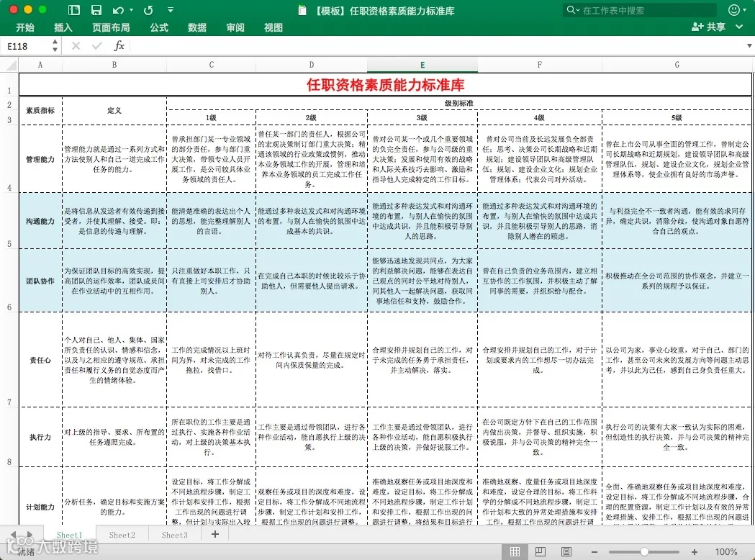This screenshot has width=755, height=560.
Task: Select row 5 header
Action: [x=9, y=221]
